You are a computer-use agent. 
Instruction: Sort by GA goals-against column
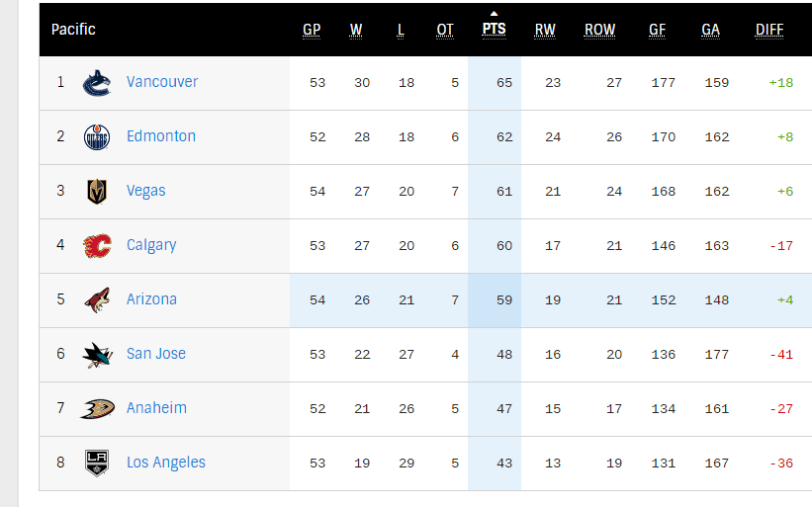(x=710, y=30)
